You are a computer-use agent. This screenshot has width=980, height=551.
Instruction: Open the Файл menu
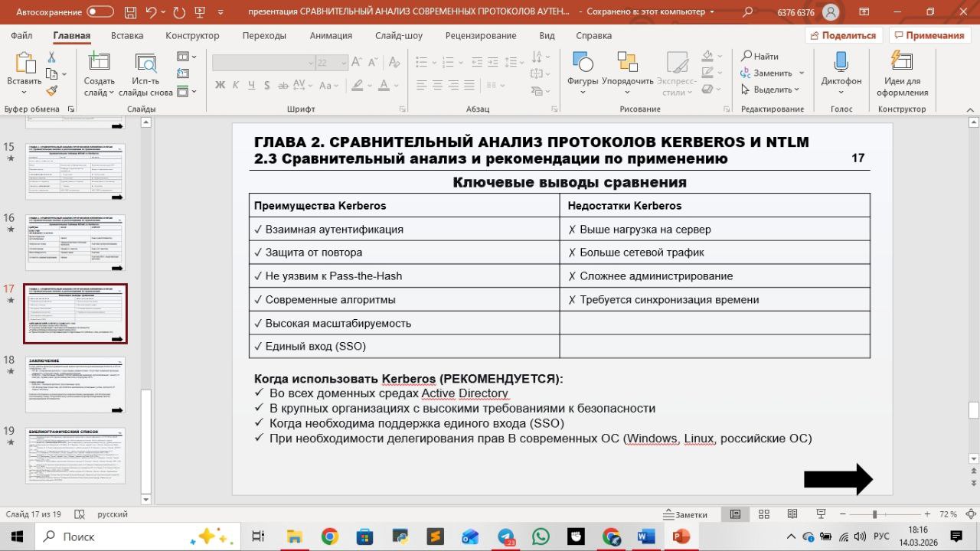[x=21, y=36]
